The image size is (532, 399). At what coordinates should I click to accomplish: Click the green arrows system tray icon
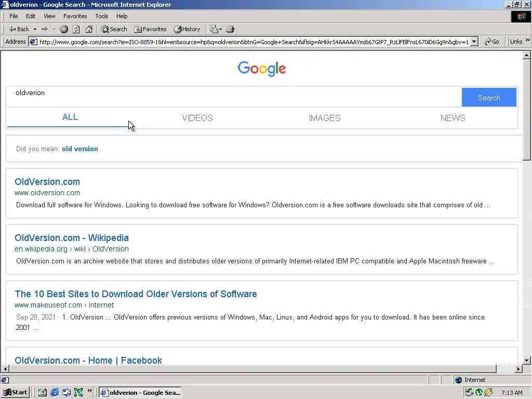[x=469, y=393]
